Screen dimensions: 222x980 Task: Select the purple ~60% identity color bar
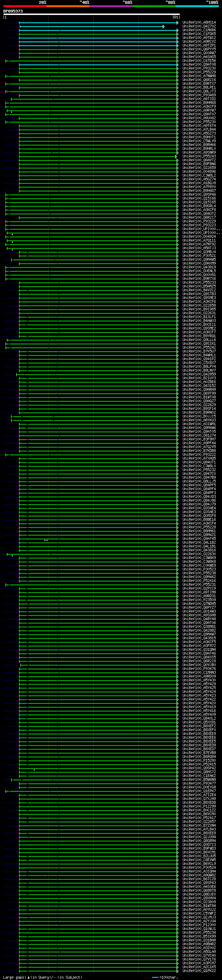pos(111,6)
